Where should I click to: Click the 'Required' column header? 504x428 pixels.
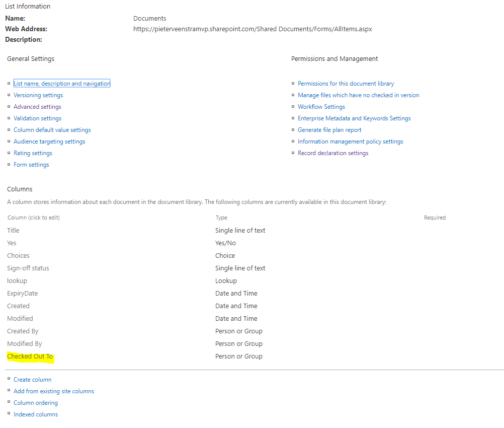click(x=435, y=218)
